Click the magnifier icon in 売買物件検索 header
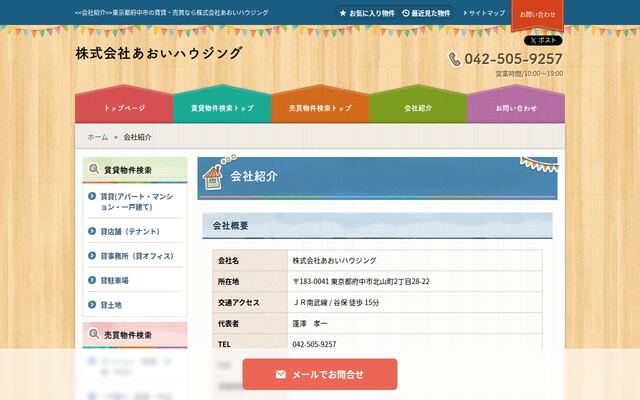Image resolution: width=640 pixels, height=400 pixels. pyautogui.click(x=94, y=334)
